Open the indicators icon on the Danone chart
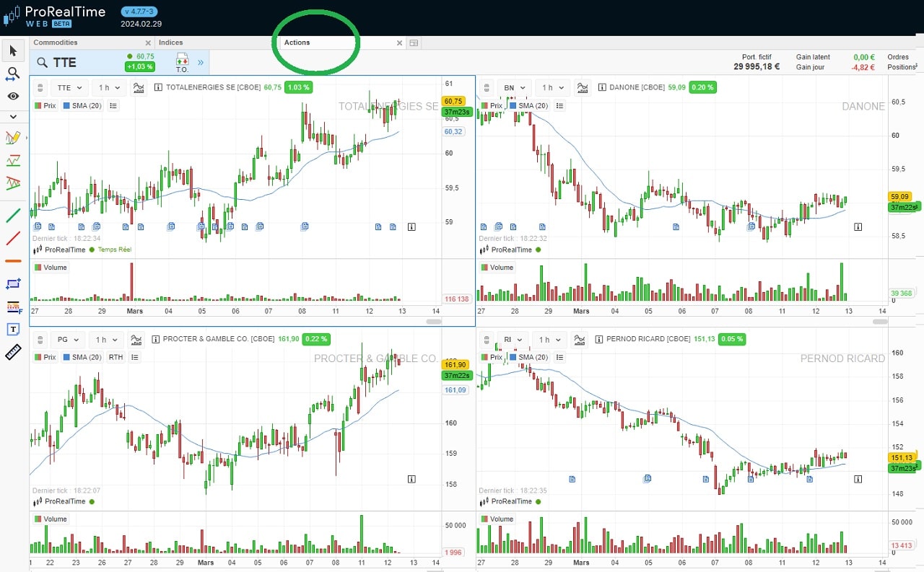This screenshot has width=924, height=572. [x=583, y=87]
